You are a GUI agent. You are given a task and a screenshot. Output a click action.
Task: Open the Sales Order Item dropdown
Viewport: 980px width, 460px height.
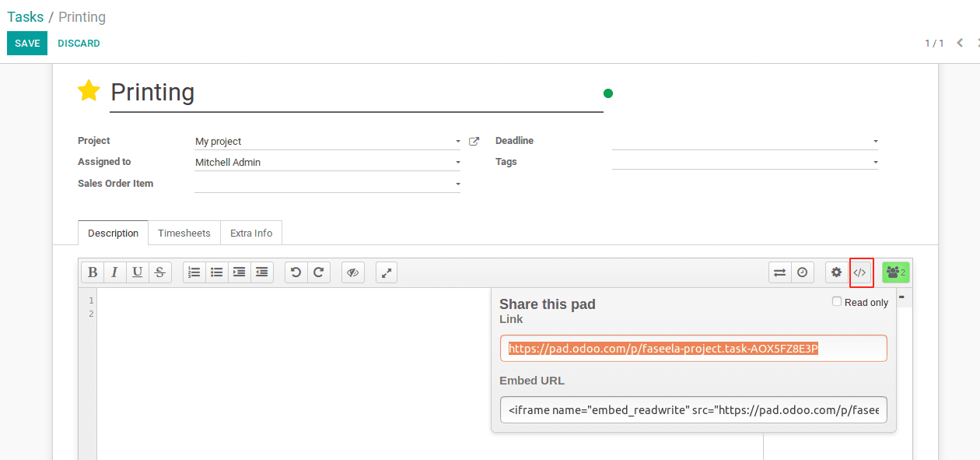point(458,184)
